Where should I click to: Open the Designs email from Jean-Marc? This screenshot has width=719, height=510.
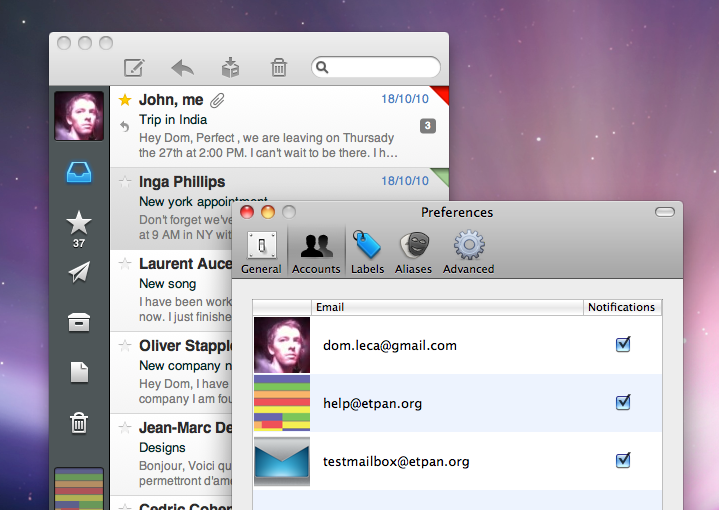click(x=173, y=455)
